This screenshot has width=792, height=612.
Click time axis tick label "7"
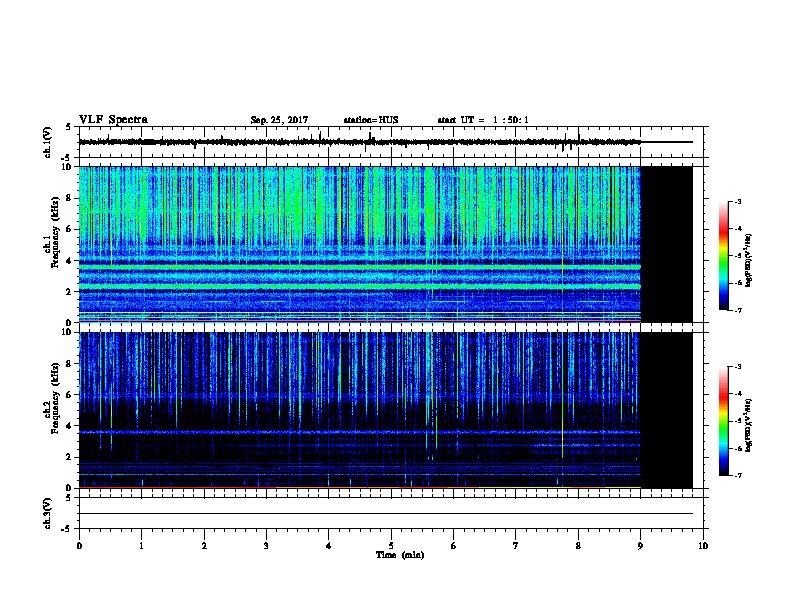click(516, 546)
